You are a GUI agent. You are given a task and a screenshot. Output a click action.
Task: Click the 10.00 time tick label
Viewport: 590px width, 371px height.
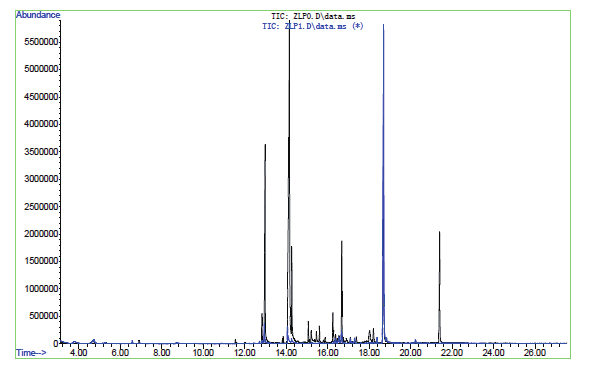(x=203, y=353)
